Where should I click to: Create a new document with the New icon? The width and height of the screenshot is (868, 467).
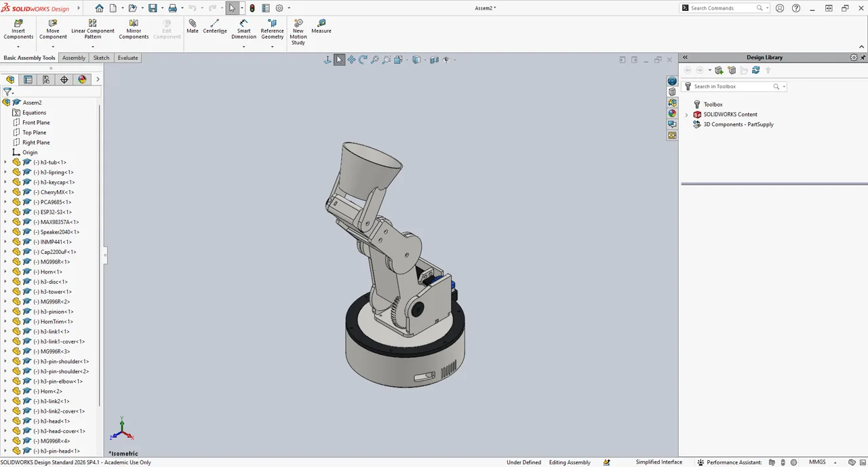tap(113, 8)
